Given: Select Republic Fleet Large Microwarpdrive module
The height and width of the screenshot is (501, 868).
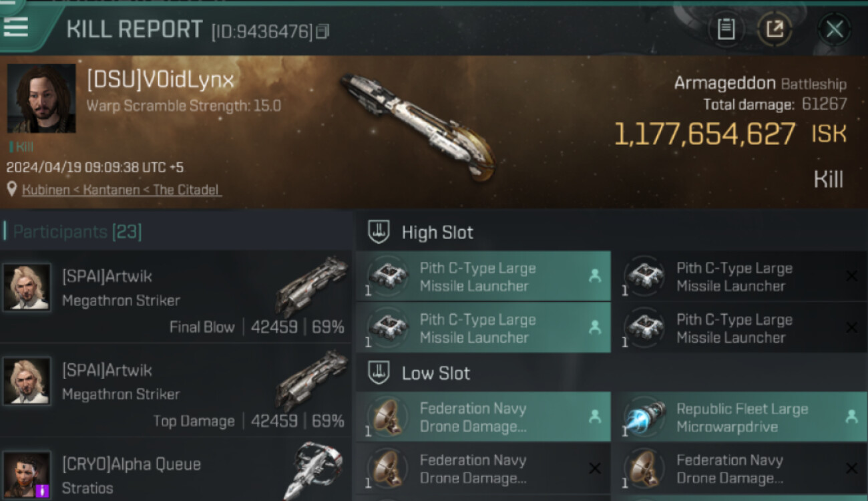Looking at the screenshot, I should 740,417.
